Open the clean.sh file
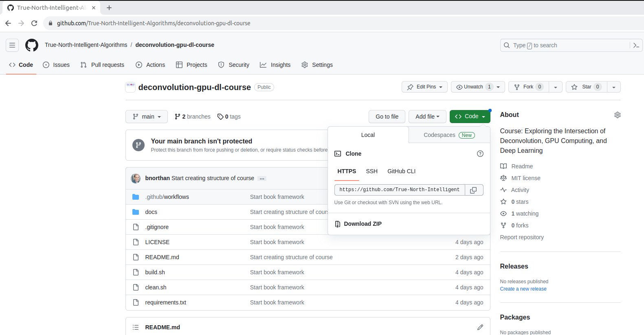The width and height of the screenshot is (644, 335). 156,287
